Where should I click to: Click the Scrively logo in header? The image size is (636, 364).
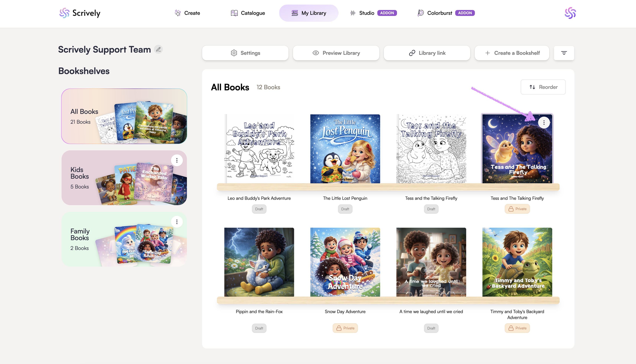pyautogui.click(x=80, y=13)
